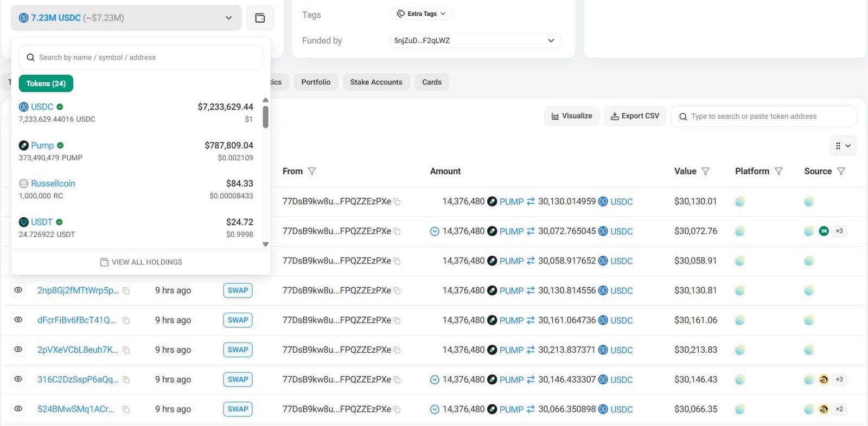
Task: Expand the Extra Tags dropdown
Action: (421, 14)
